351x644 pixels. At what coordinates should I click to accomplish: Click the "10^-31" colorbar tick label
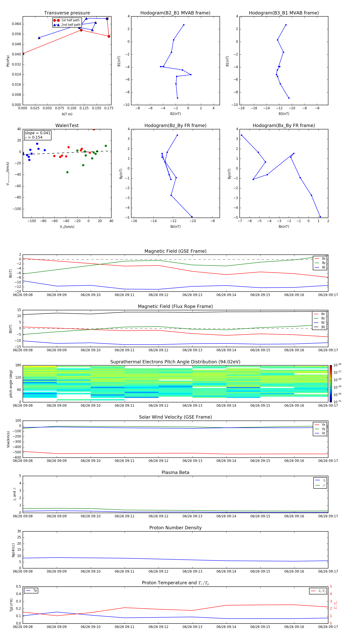point(337,402)
